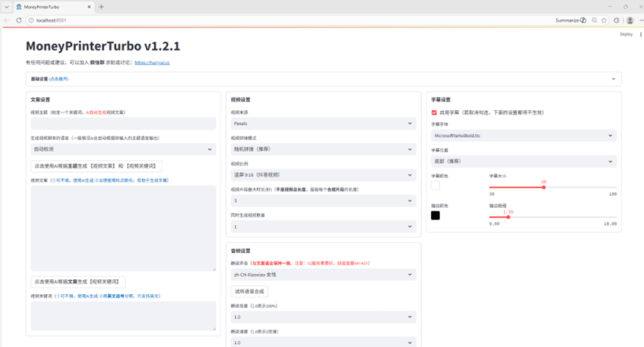
Task: Open the 朗读速度 dropdown
Action: tap(323, 342)
